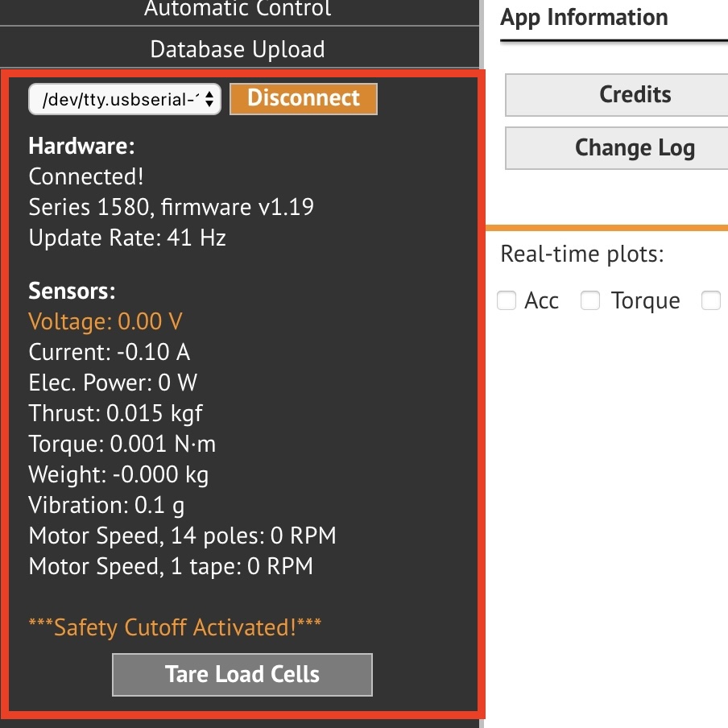
Task: Enable the Acc real-time plot checkbox
Action: pyautogui.click(x=507, y=301)
